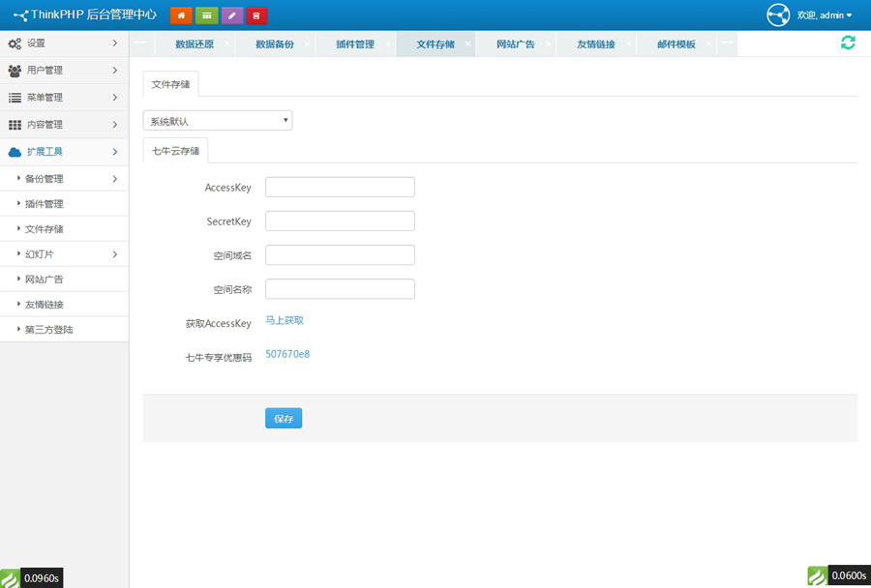Click the red trash icon button
871x588 pixels.
(x=256, y=15)
